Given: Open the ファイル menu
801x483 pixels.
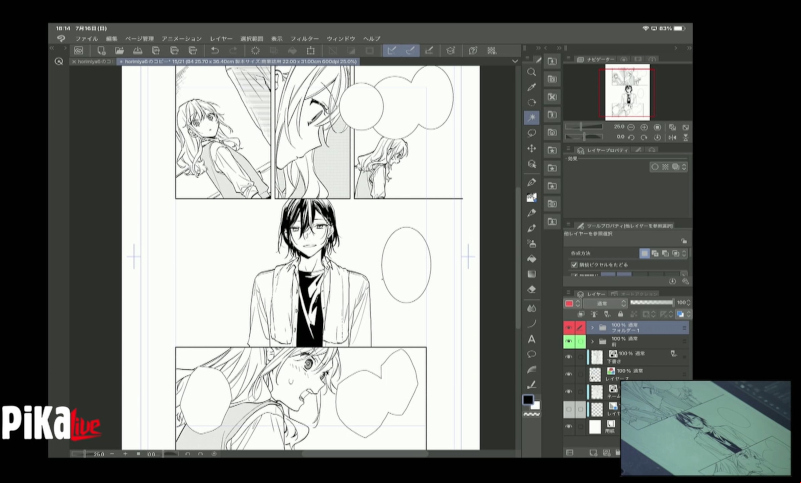Looking at the screenshot, I should tap(86, 38).
